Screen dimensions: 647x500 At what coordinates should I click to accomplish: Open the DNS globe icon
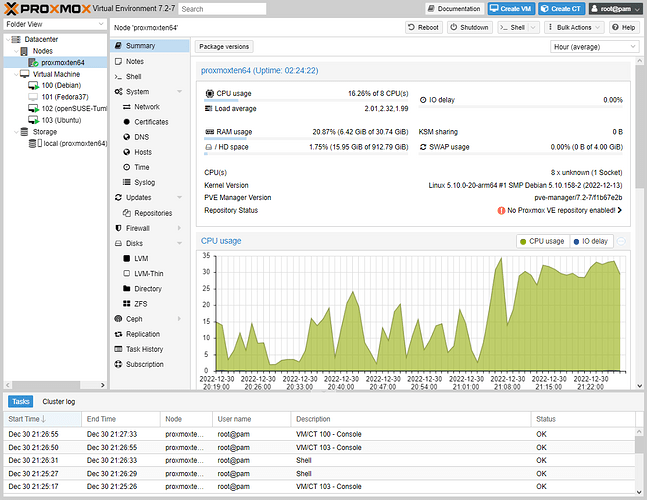(127, 137)
